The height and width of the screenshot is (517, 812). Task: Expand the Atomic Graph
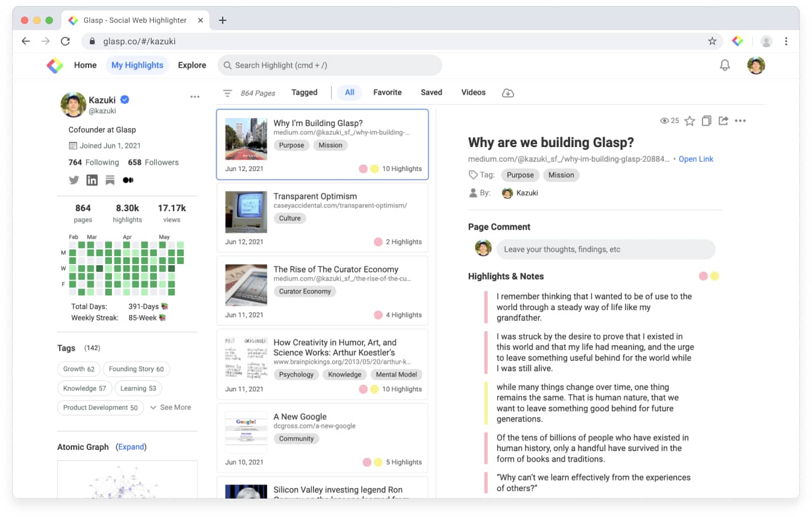131,447
